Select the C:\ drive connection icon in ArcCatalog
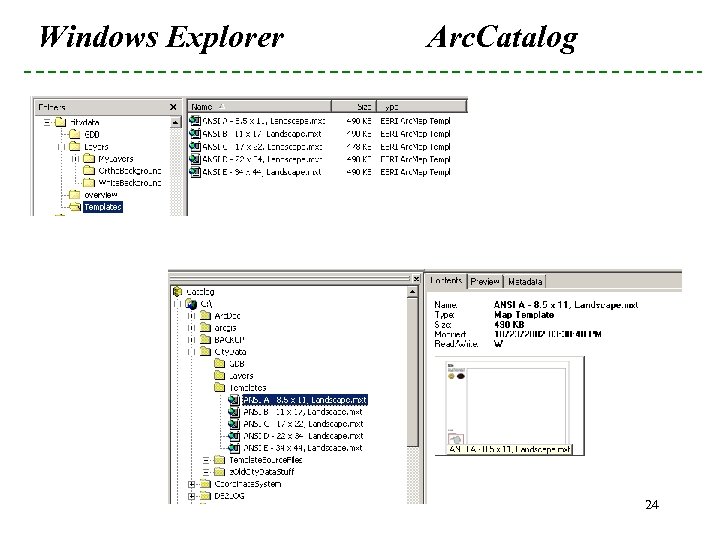 (x=191, y=304)
